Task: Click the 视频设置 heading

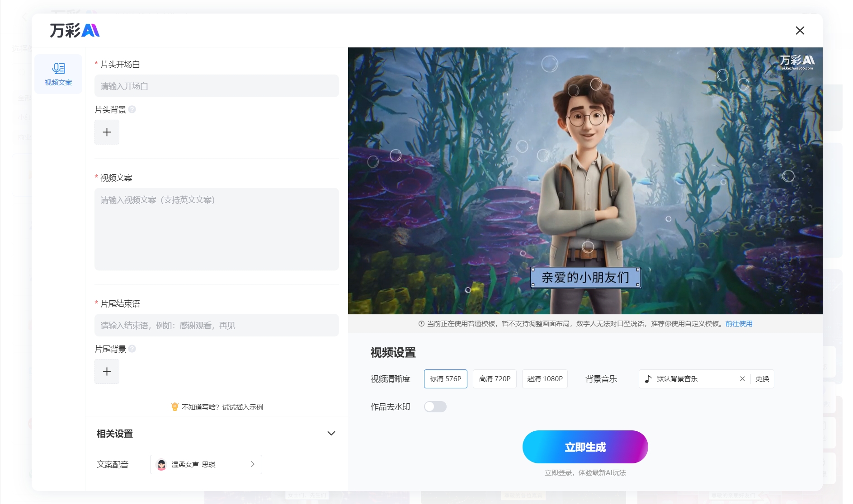Action: point(393,352)
